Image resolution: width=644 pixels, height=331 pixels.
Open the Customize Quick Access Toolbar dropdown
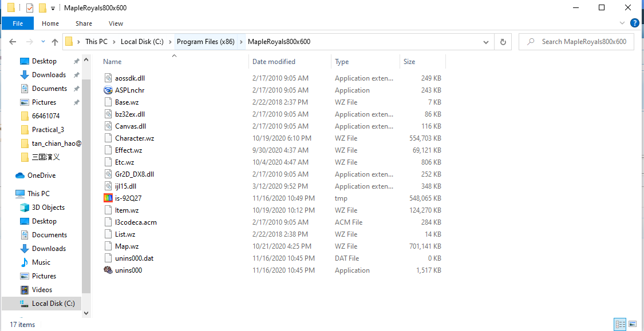53,9
